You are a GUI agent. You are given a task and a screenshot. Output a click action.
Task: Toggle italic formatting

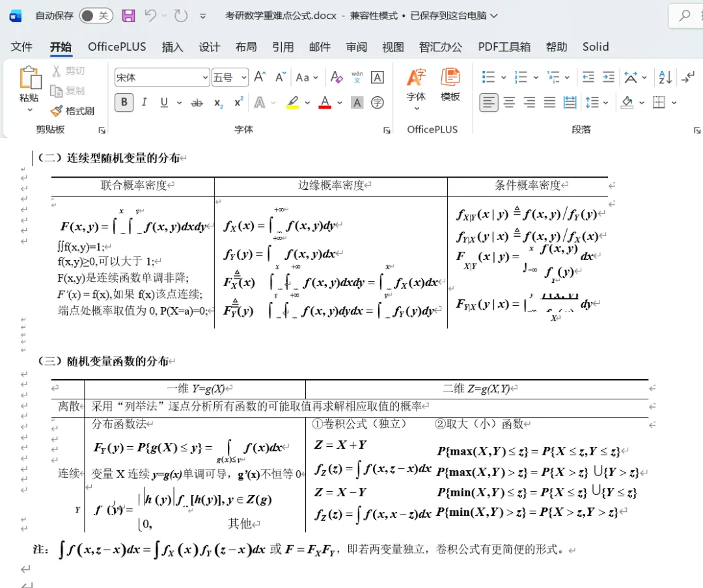[x=145, y=103]
